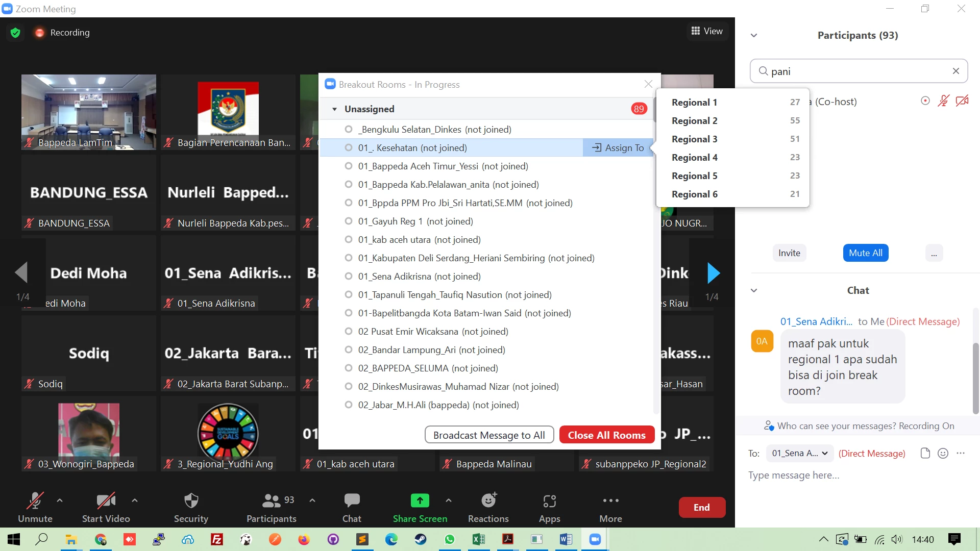Click the chat panel scrollbar
This screenshot has height=551, width=980.
click(975, 378)
